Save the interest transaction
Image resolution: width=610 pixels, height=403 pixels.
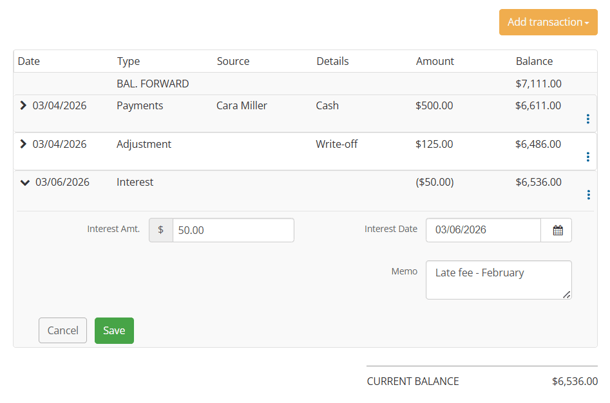[x=114, y=331]
